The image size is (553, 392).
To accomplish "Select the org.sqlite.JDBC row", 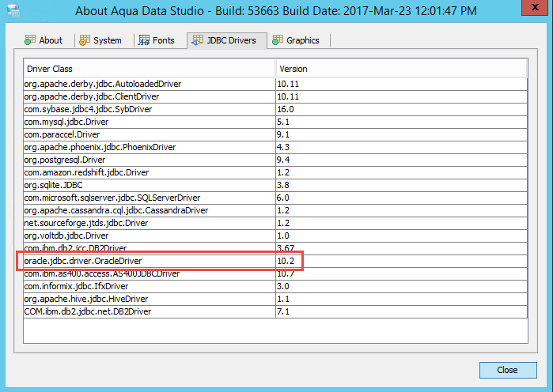I will [275, 185].
